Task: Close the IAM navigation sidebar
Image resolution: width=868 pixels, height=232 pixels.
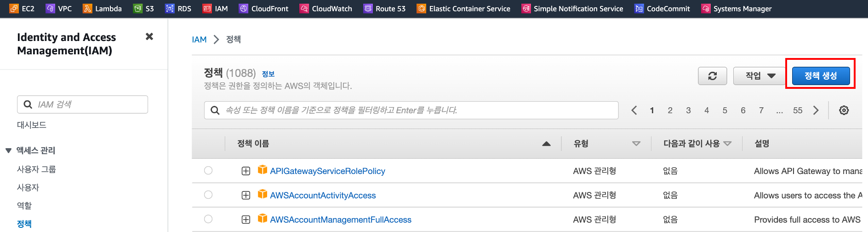Action: (x=149, y=36)
